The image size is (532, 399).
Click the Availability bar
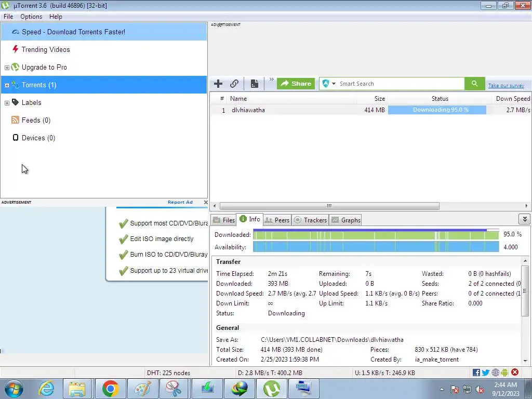click(376, 247)
